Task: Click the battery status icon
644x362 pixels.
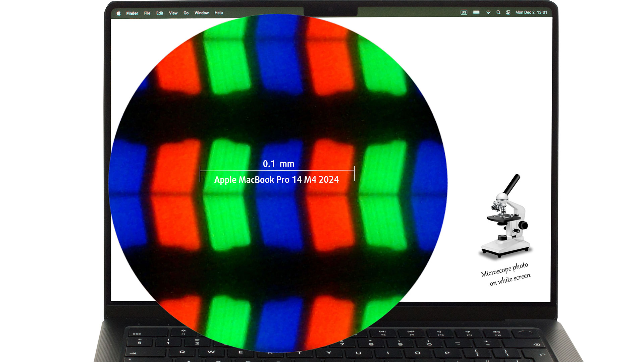Action: pos(476,12)
